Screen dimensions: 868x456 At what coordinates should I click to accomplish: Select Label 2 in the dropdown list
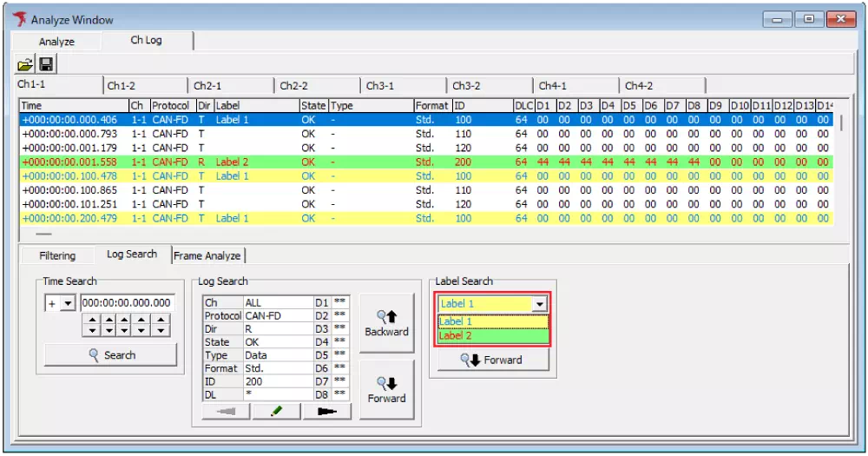point(492,335)
